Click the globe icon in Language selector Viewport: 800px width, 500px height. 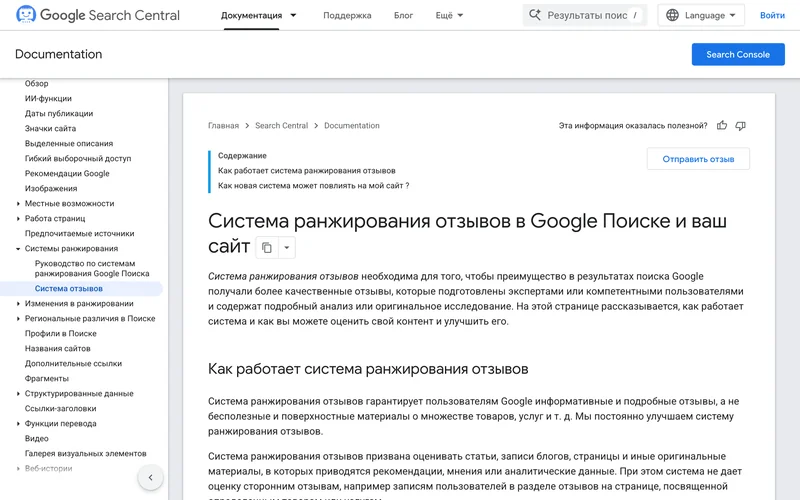[x=672, y=15]
